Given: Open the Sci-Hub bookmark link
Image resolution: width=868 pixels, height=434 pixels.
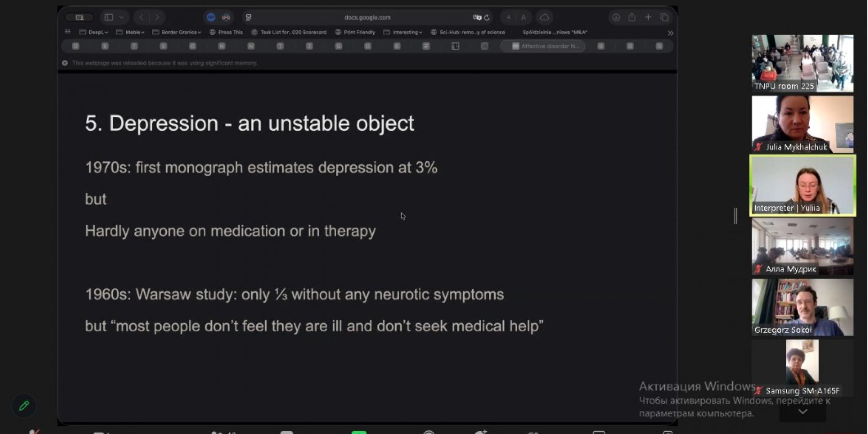Looking at the screenshot, I should pyautogui.click(x=468, y=32).
